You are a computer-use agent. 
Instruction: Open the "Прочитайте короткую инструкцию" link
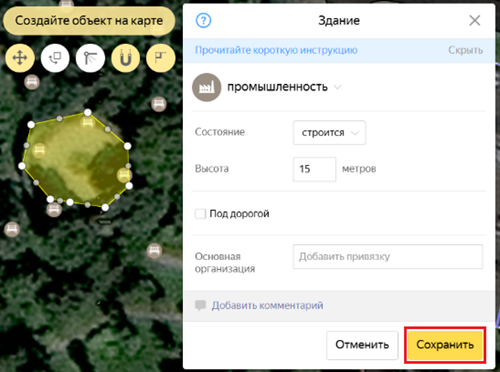[x=276, y=50]
